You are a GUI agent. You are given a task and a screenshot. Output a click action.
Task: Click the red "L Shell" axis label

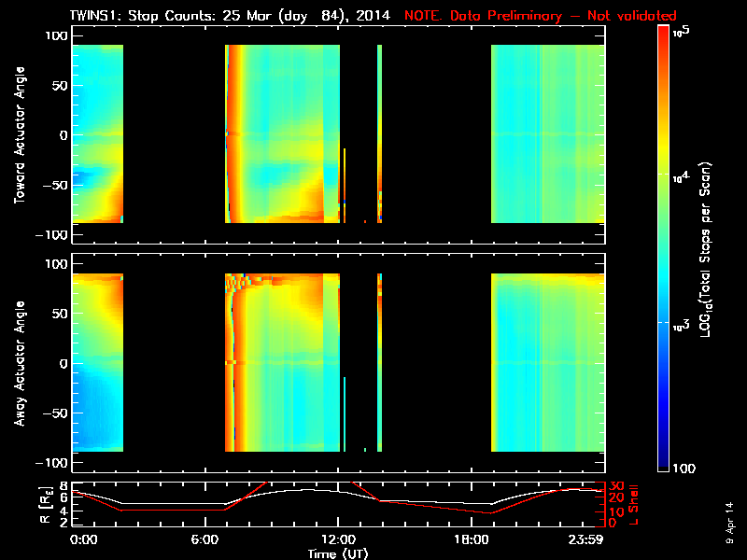point(633,505)
